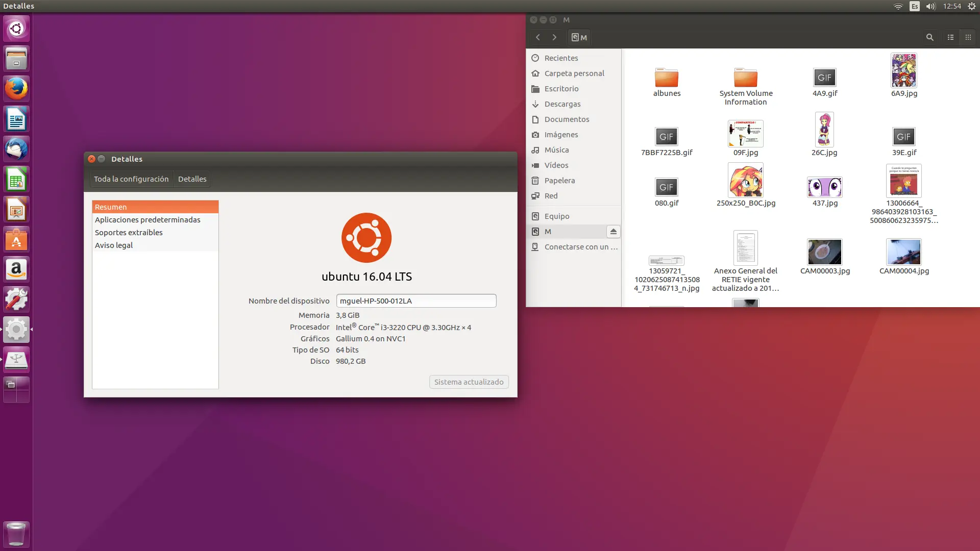The height and width of the screenshot is (551, 980).
Task: Click the search icon in the file manager
Action: pos(929,37)
